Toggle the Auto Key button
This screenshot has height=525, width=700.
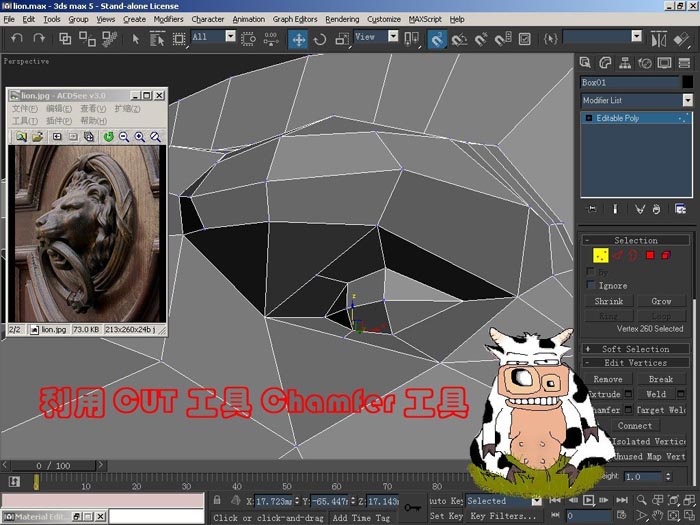tap(446, 501)
